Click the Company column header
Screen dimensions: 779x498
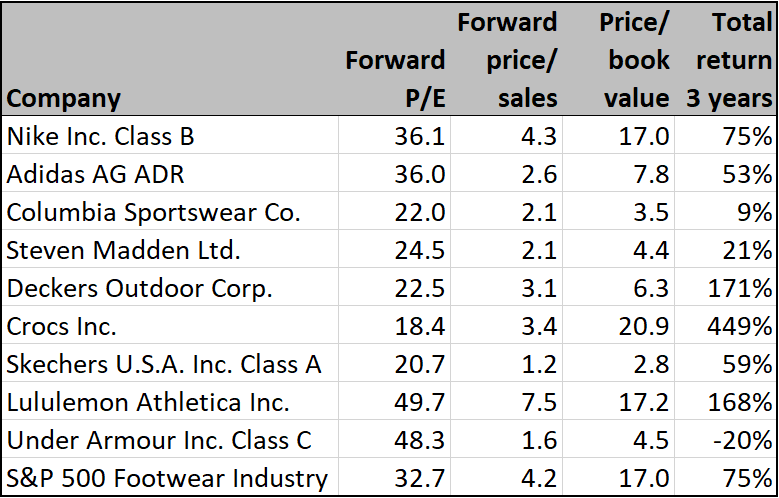[64, 98]
